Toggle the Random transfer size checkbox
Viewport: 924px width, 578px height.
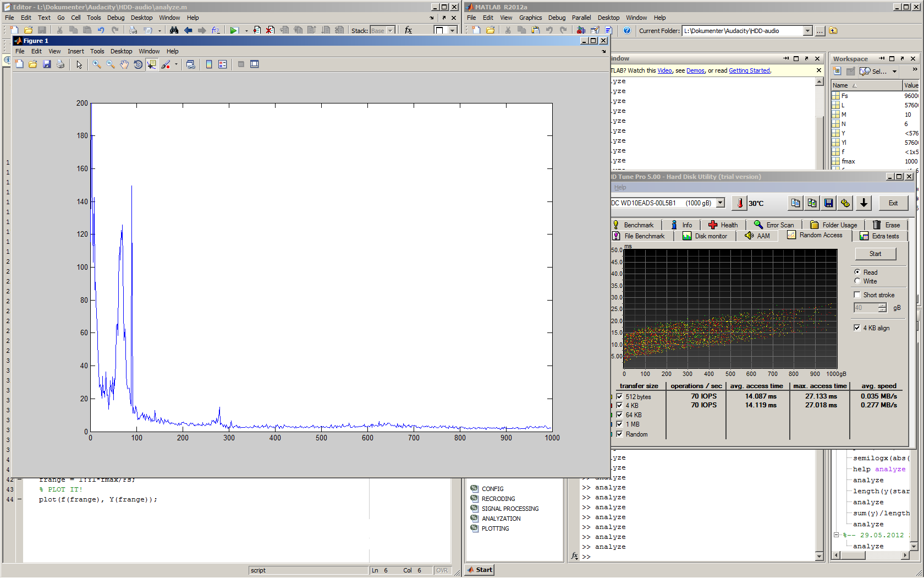point(619,434)
